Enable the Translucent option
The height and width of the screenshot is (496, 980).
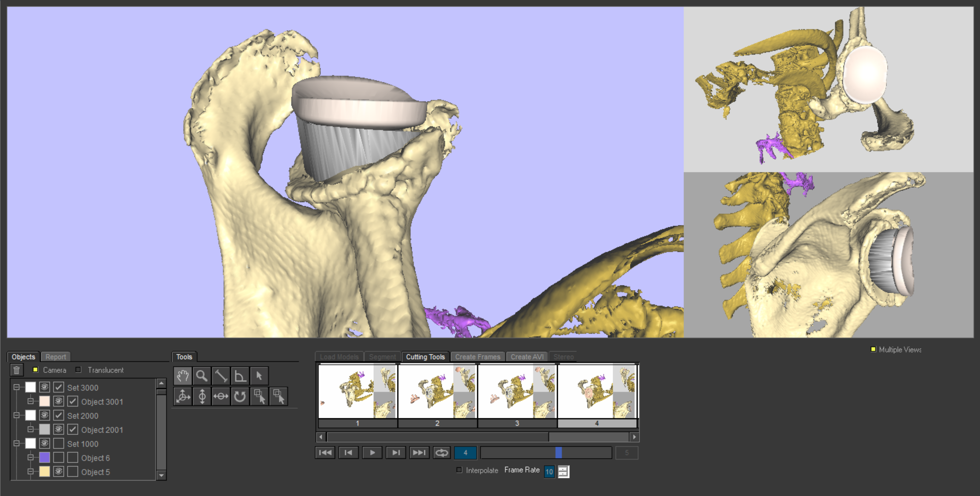pyautogui.click(x=78, y=370)
